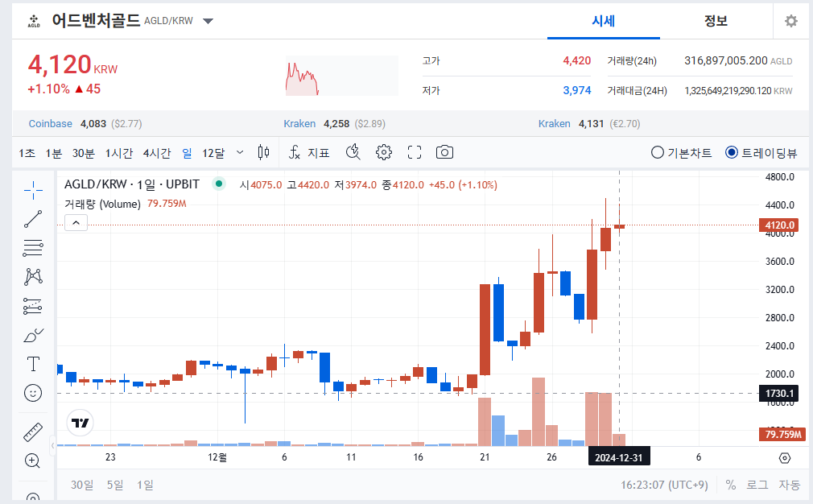The width and height of the screenshot is (813, 504).
Task: Click the AGLD/KRW · 1일 · UPBIT legend
Action: pyautogui.click(x=132, y=184)
